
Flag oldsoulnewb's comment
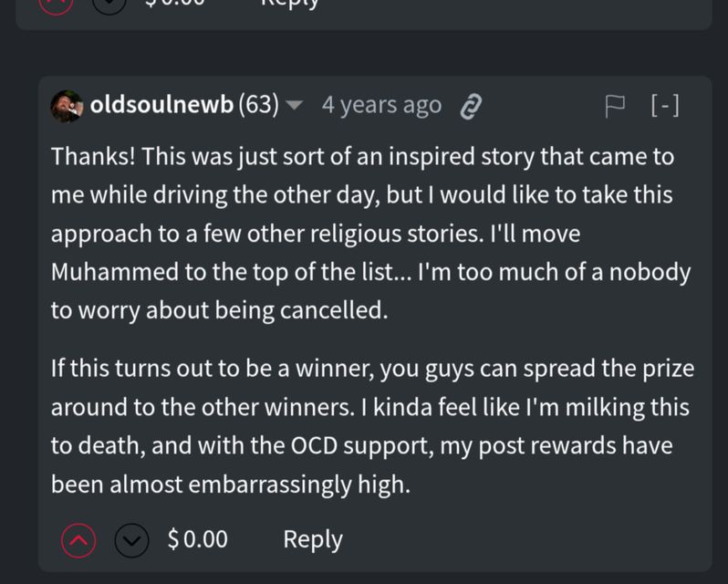615,106
